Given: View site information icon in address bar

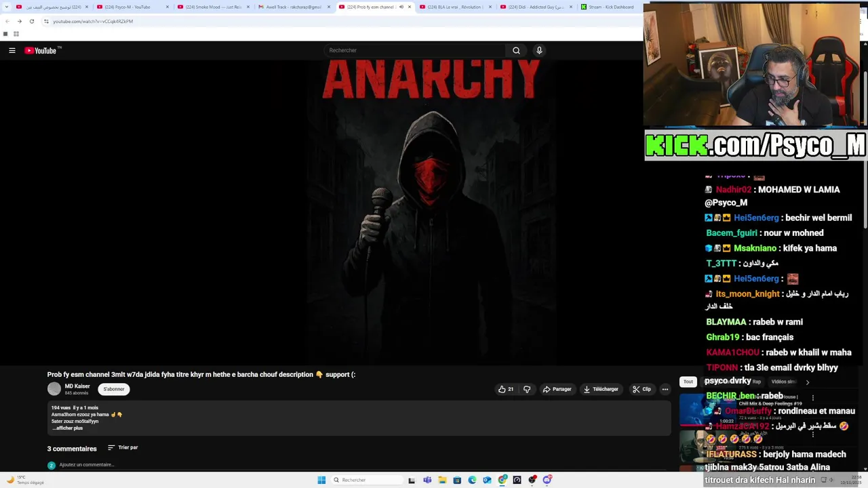Looking at the screenshot, I should point(46,21).
